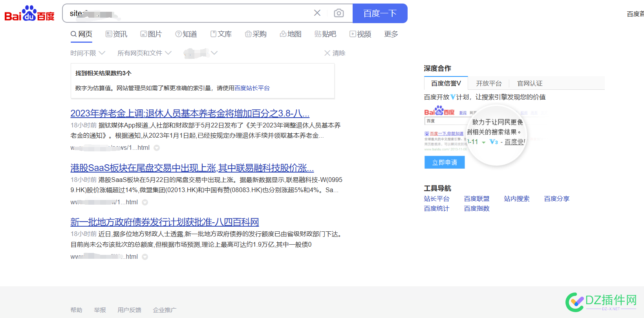Switch to the 图片 tab

tap(151, 34)
